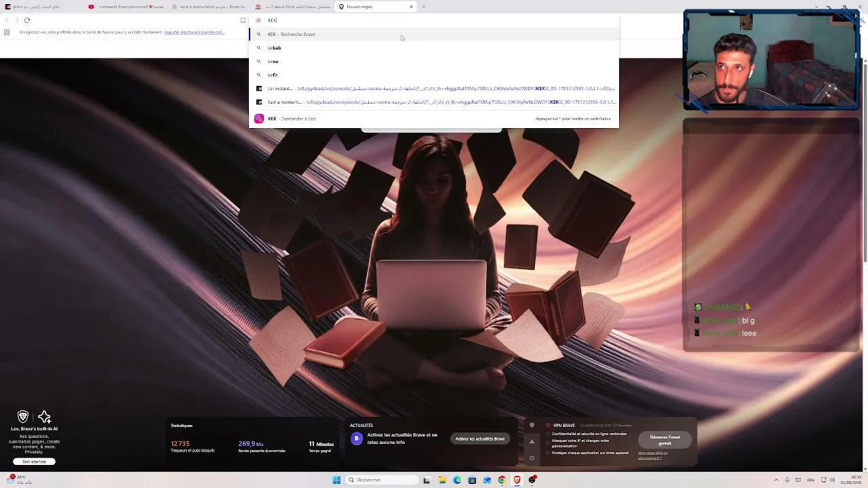Click the Leo sparkle star icon
Viewport: 868px width, 488px height.
[45, 417]
